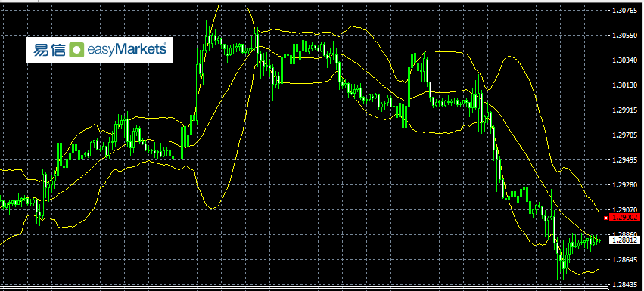The height and width of the screenshot is (291, 644).
Task: Select the 1.29070 price axis label
Action: click(x=624, y=209)
